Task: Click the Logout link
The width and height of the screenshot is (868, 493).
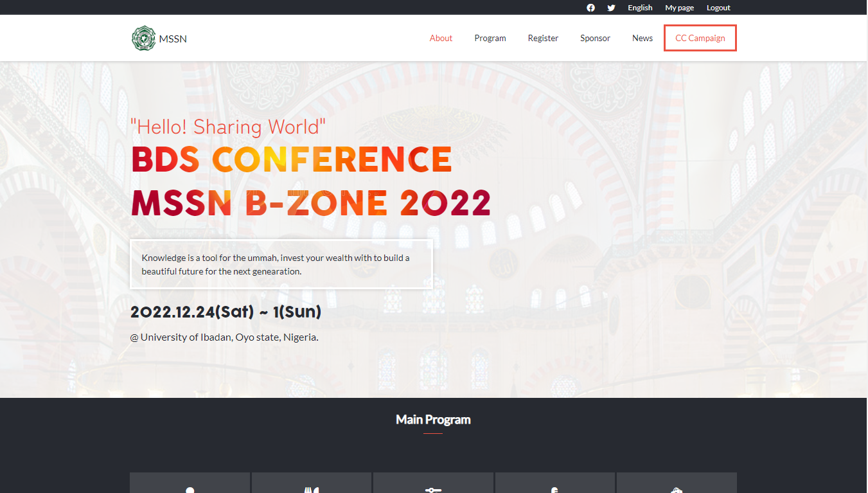Action: [x=718, y=8]
